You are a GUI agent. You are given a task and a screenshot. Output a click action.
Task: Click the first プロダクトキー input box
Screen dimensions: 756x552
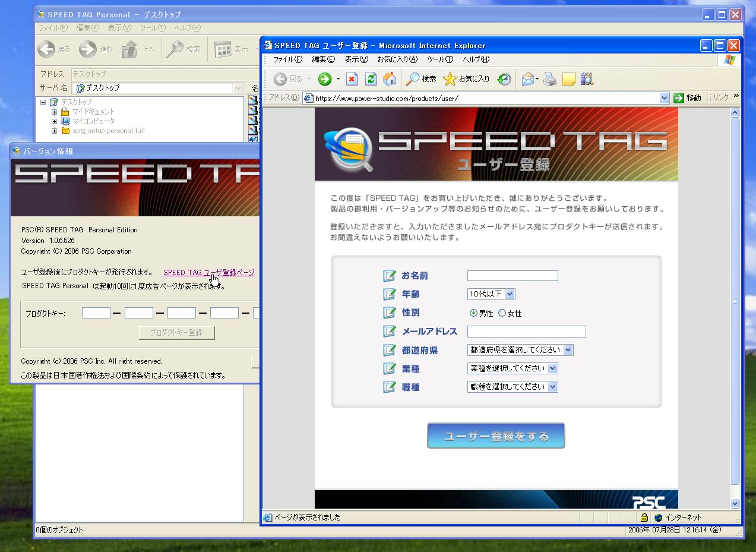96,313
